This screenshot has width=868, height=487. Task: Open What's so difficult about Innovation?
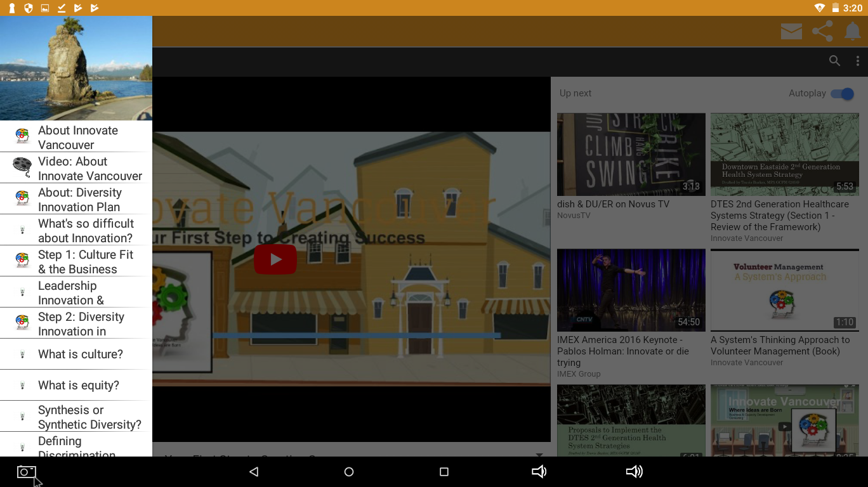pos(76,230)
